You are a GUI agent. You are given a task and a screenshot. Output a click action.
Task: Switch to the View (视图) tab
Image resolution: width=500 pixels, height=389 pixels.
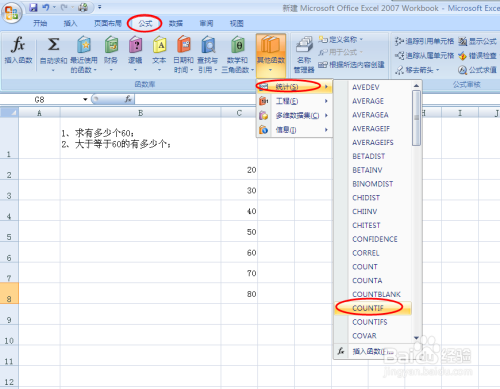point(237,23)
